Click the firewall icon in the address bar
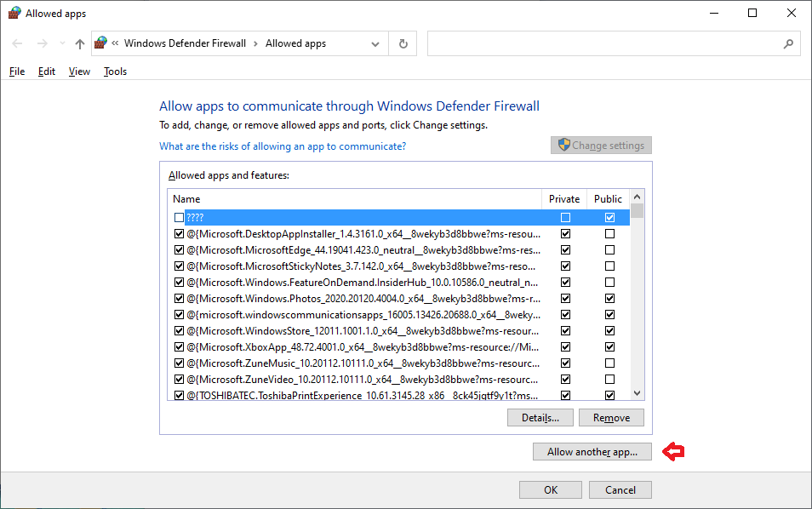812x509 pixels. click(x=101, y=43)
